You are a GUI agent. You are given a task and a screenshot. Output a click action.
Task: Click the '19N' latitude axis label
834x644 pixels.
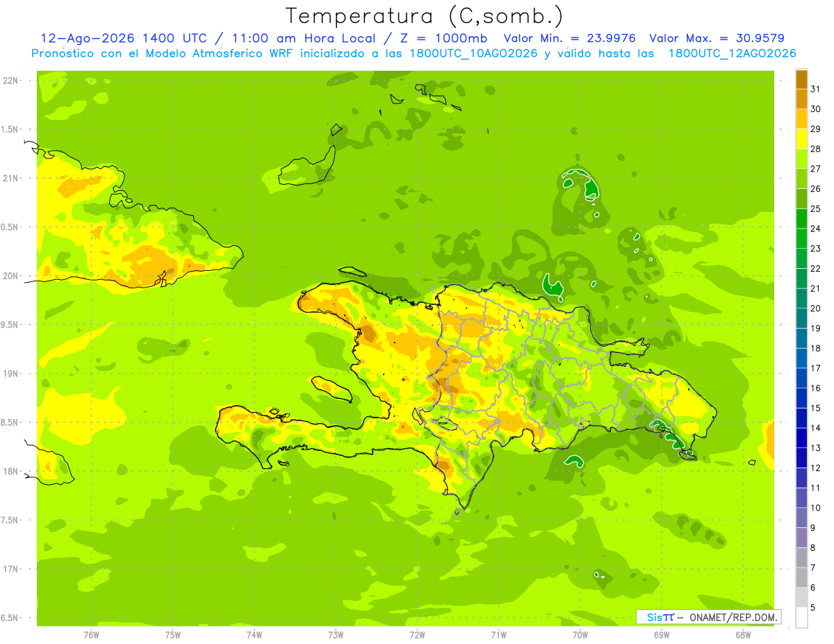click(x=10, y=374)
